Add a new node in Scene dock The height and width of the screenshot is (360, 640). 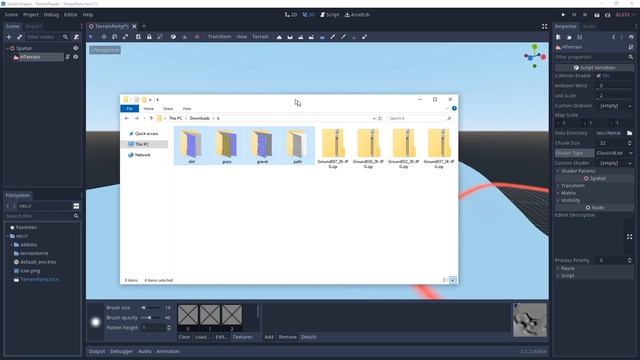(x=9, y=37)
